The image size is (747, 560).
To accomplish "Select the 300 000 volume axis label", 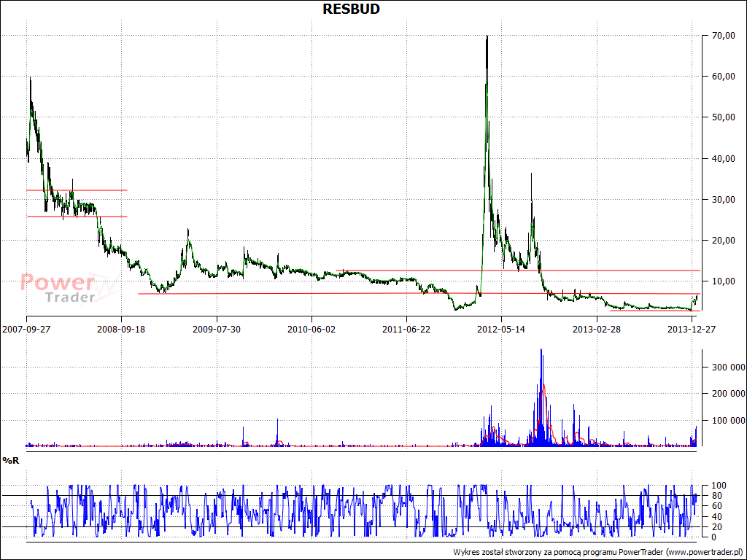I will tap(729, 367).
